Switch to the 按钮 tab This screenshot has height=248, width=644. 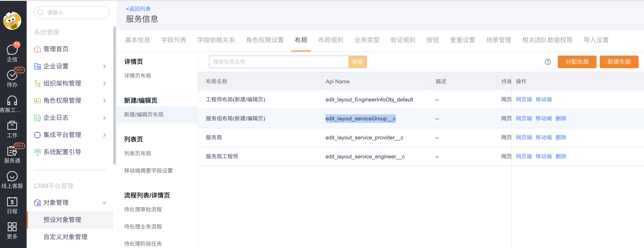(433, 40)
